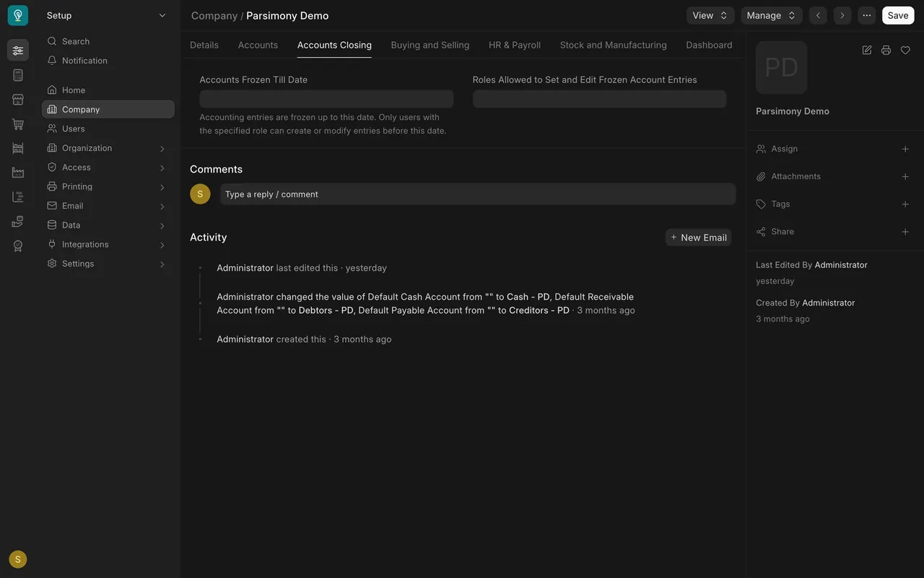Expand the Email sidebar section

[108, 206]
